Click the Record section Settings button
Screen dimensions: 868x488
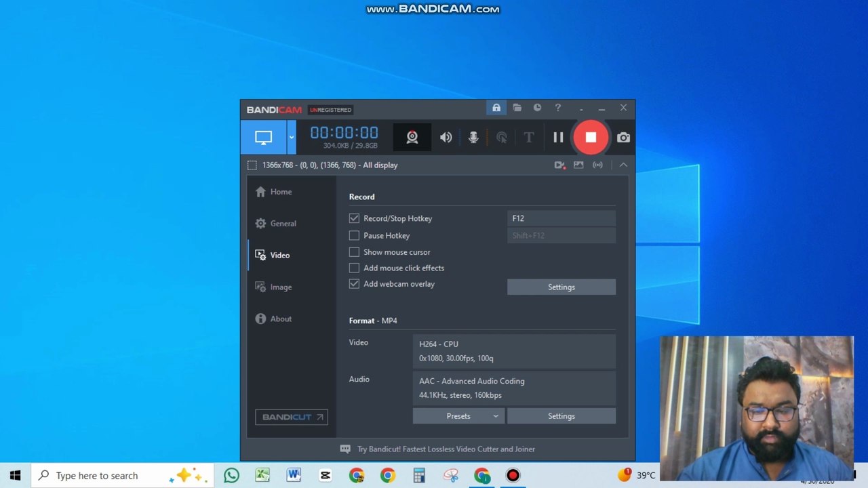tap(561, 287)
